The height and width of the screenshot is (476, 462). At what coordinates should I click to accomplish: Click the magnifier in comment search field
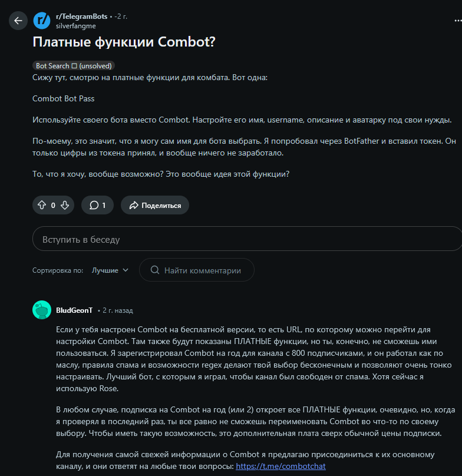154,270
